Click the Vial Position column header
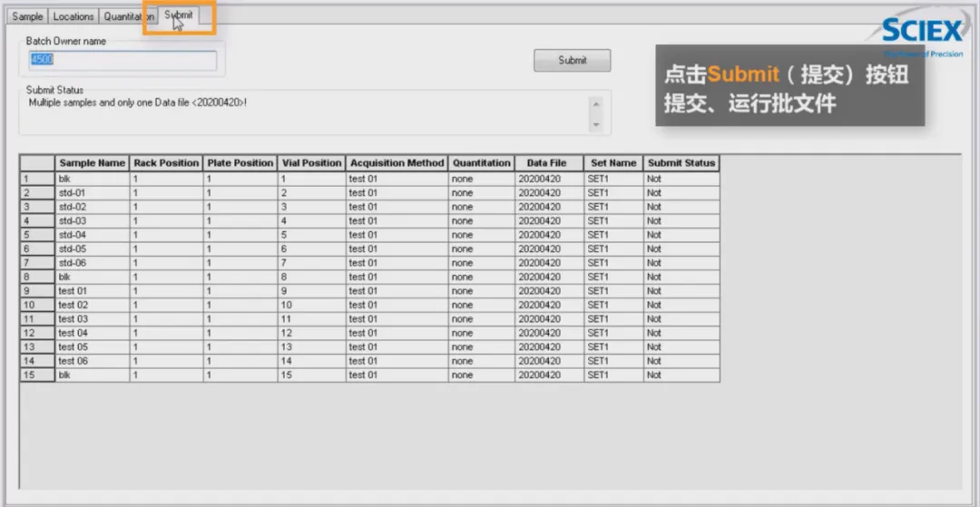This screenshot has height=507, width=980. tap(311, 163)
